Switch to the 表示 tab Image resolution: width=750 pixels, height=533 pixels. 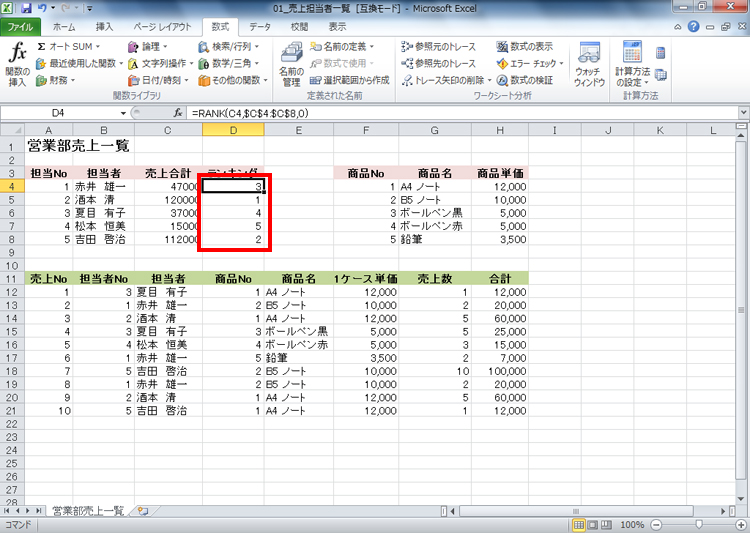[337, 27]
